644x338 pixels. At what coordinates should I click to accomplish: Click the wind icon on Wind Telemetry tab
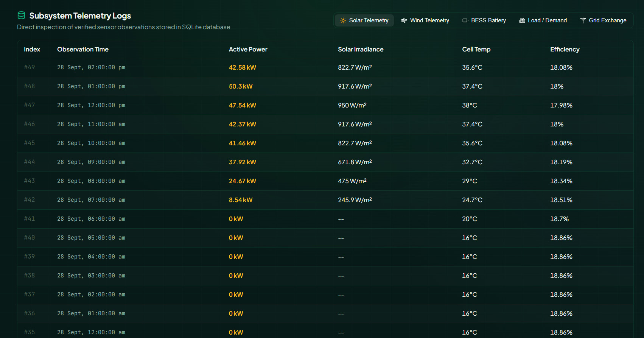(x=404, y=20)
